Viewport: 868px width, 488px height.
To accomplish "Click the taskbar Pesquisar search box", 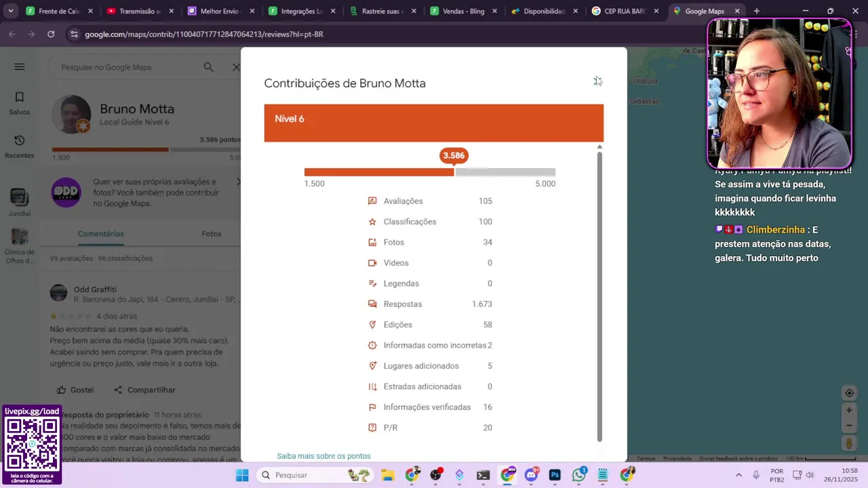I will click(315, 475).
